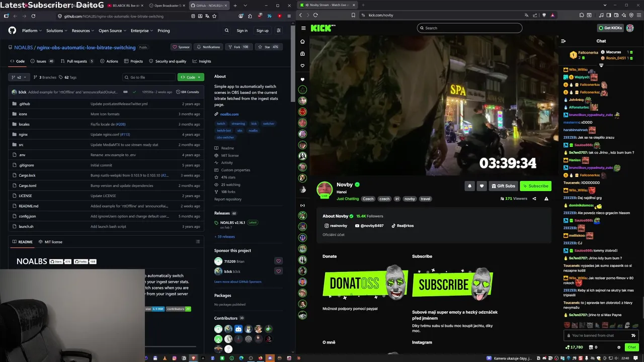
Task: Share the Novby stream
Action: pos(534,199)
